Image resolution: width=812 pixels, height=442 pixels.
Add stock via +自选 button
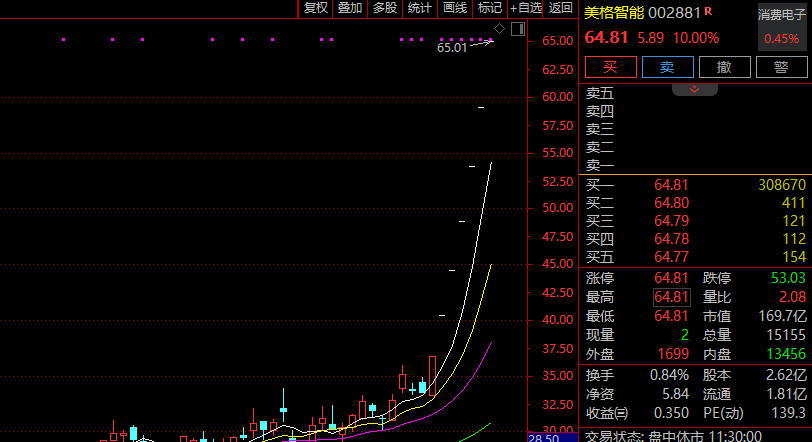[x=525, y=8]
